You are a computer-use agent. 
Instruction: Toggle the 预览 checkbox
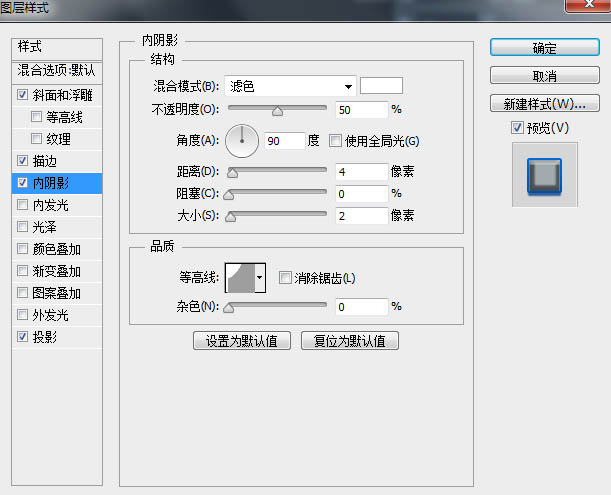click(517, 127)
